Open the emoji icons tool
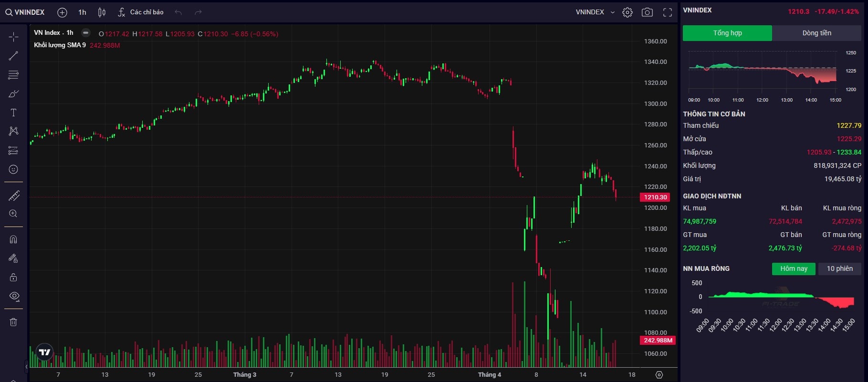Viewport: 868px width, 382px height. 13,169
